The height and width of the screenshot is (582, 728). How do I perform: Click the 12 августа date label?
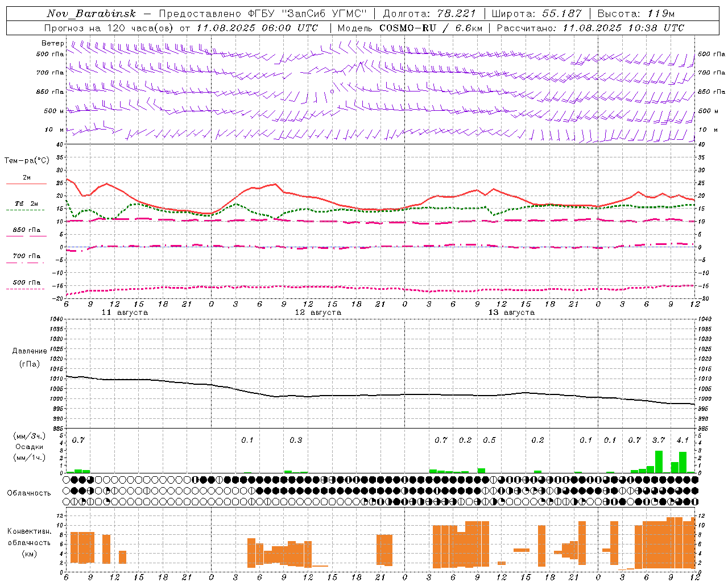(318, 313)
